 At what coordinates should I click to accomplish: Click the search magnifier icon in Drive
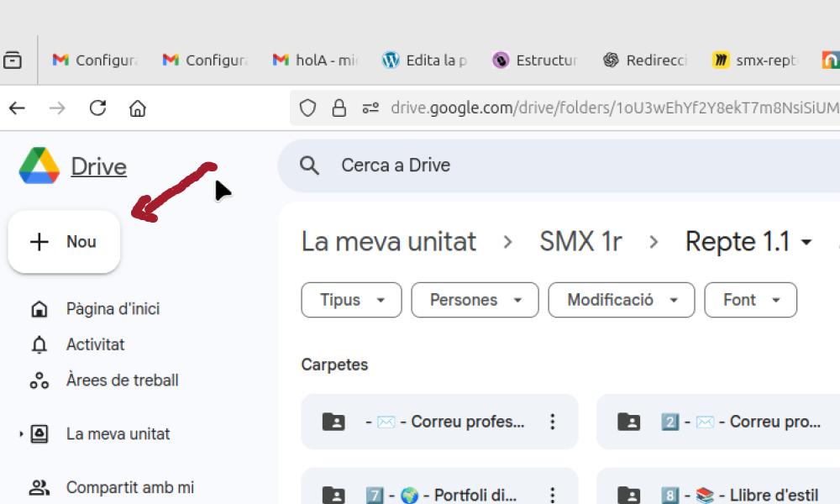[x=309, y=165]
